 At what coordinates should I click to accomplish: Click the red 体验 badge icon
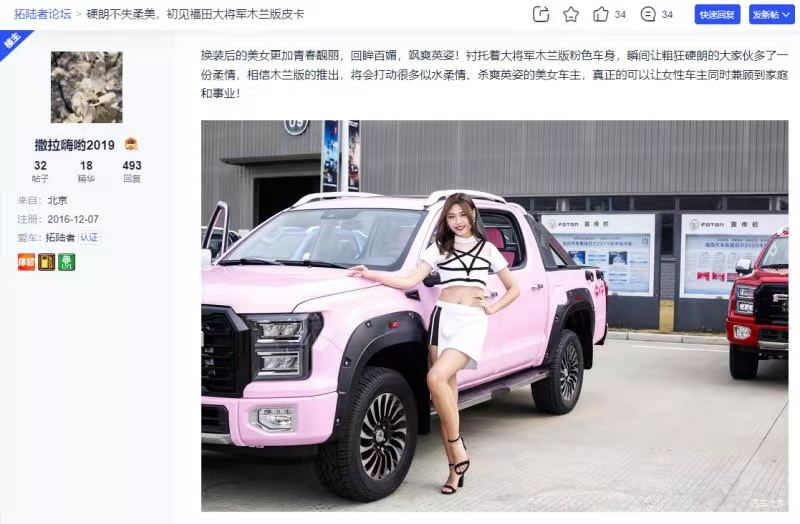pyautogui.click(x=27, y=262)
